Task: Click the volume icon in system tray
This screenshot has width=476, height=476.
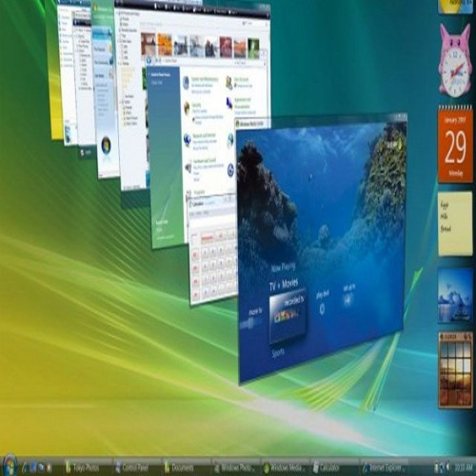Action: click(x=447, y=467)
